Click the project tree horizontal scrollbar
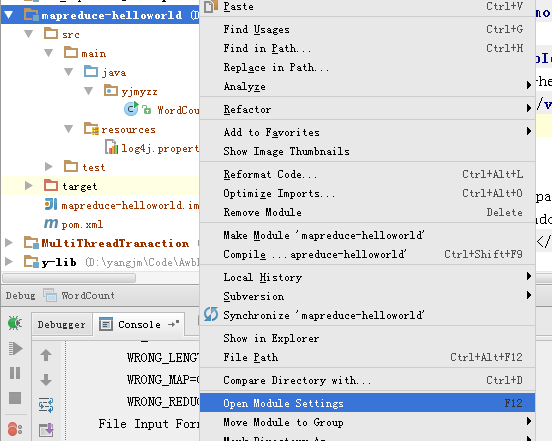This screenshot has width=552, height=441. (69, 278)
